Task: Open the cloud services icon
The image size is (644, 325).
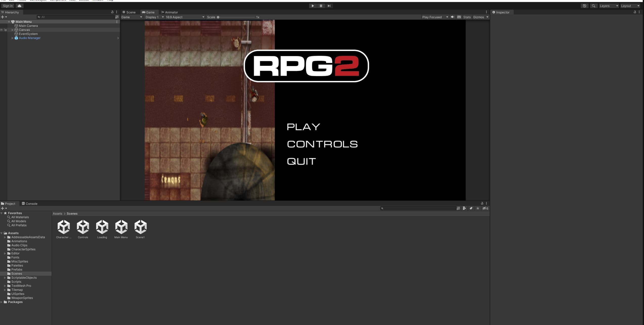Action: [19, 6]
